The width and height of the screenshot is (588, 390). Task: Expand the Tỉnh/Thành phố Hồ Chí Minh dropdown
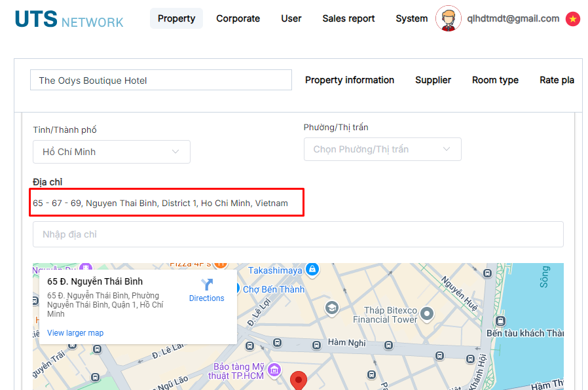111,152
